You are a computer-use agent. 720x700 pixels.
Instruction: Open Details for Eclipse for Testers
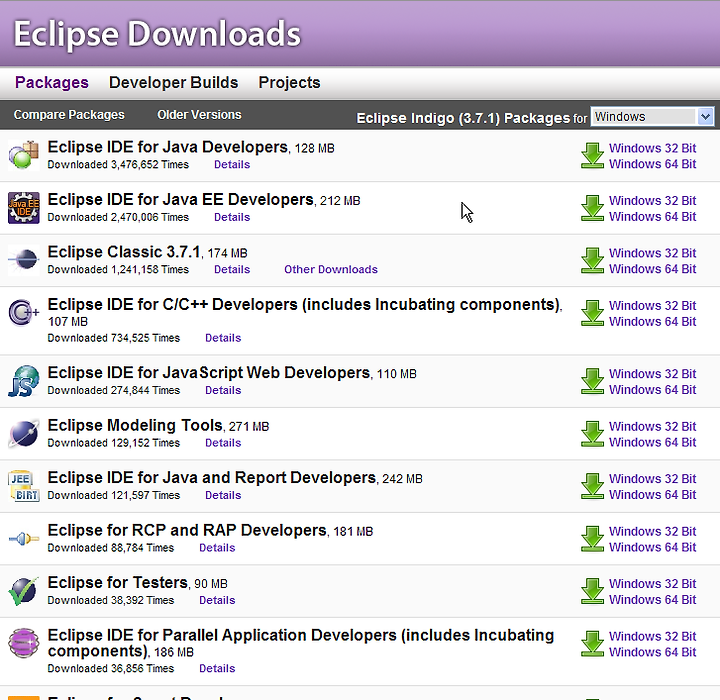(x=217, y=600)
